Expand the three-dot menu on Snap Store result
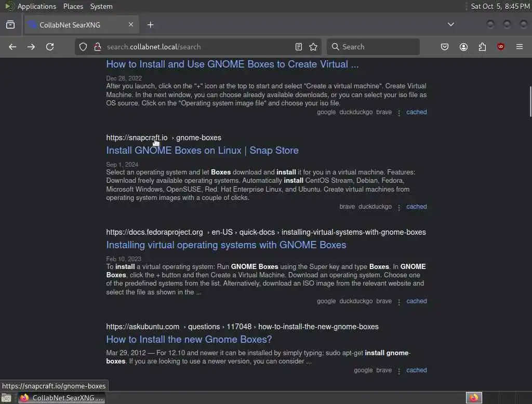Viewport: 532px width, 404px height. (x=399, y=207)
